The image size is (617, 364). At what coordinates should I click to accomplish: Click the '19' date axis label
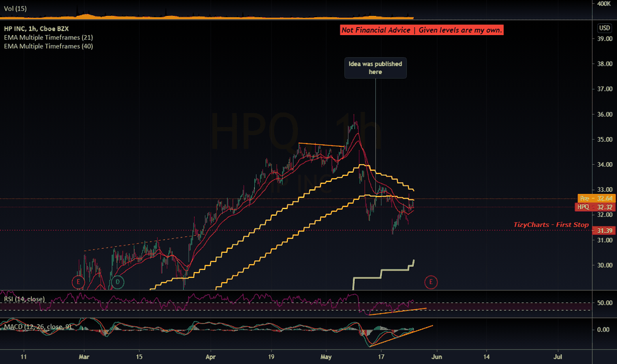(271, 357)
